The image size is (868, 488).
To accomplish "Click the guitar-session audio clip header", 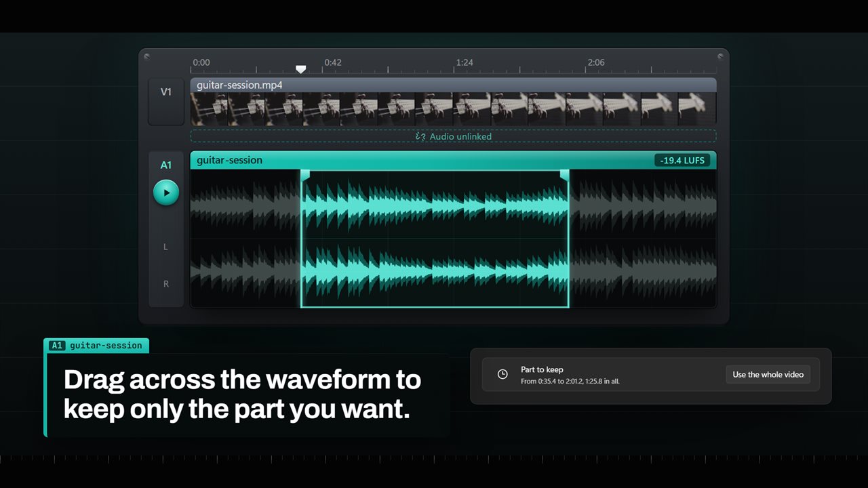I will 453,161.
